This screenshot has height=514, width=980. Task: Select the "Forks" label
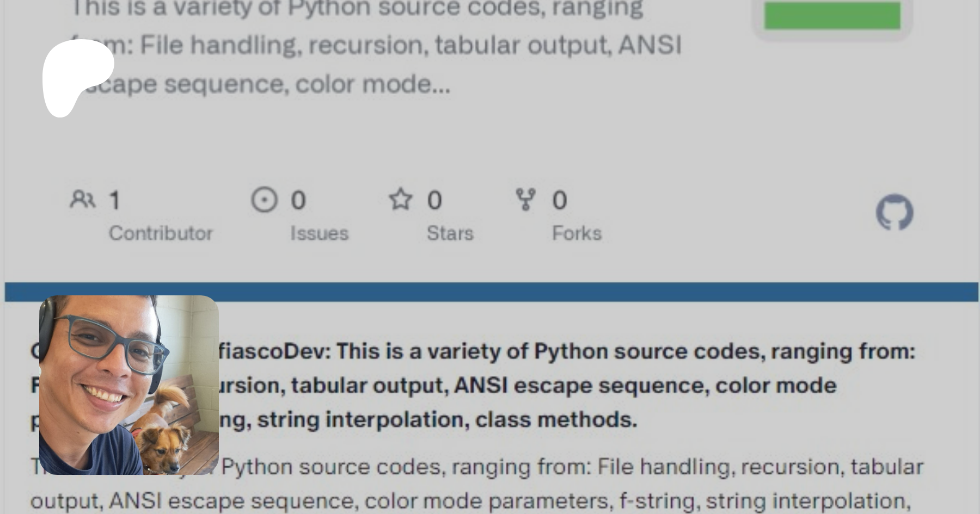point(577,233)
